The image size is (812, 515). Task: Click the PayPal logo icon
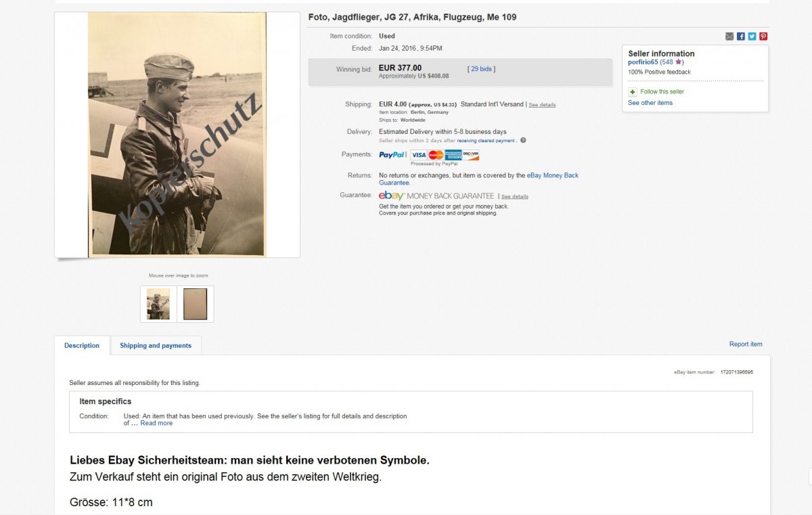coord(392,155)
